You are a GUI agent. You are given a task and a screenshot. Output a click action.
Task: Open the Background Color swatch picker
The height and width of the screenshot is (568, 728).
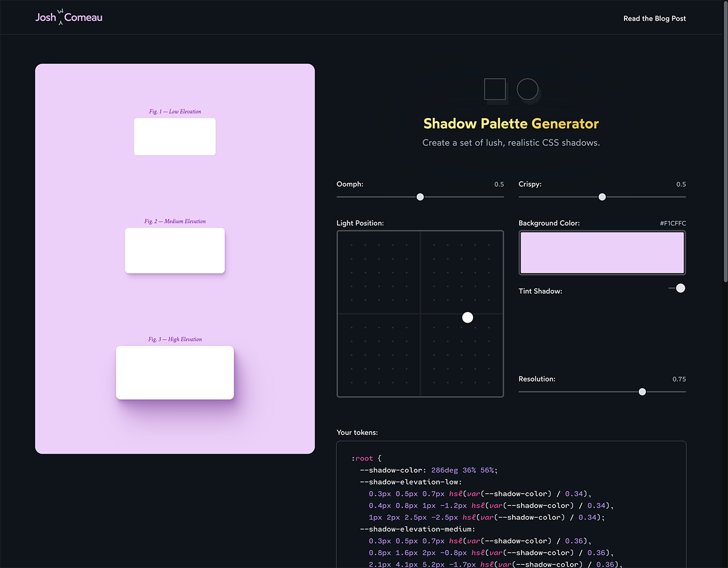[x=602, y=253]
